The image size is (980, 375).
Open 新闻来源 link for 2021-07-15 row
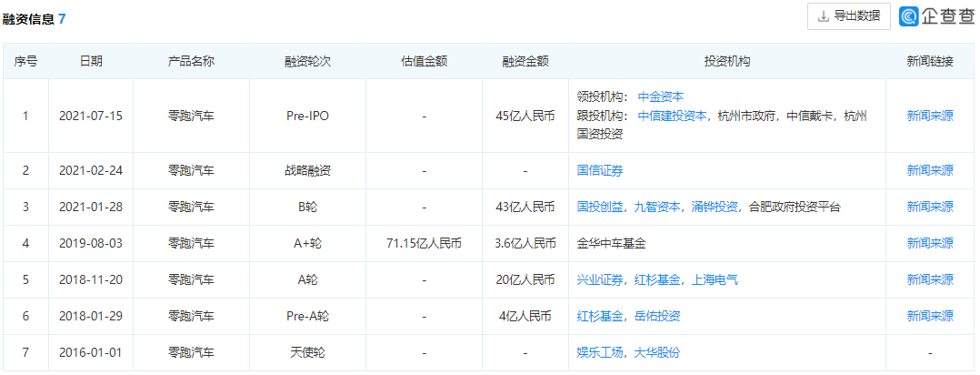click(x=930, y=116)
